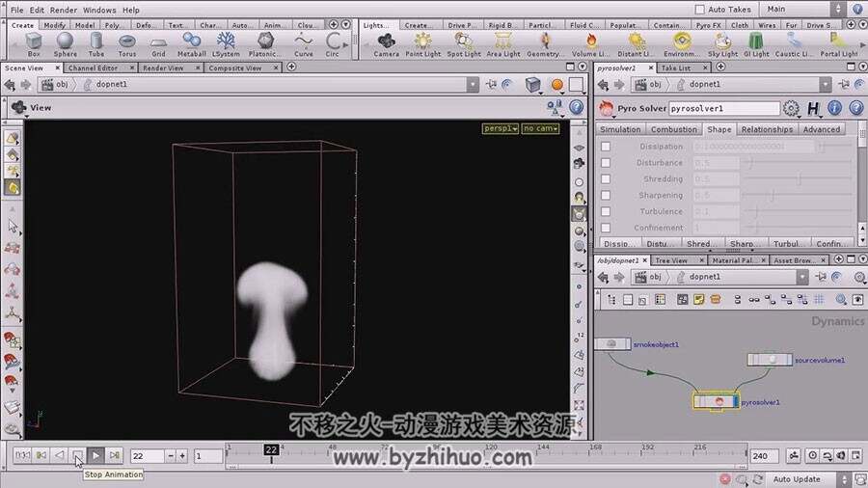Open viewport help question icon
Image resolution: width=868 pixels, height=488 pixels.
click(x=577, y=107)
